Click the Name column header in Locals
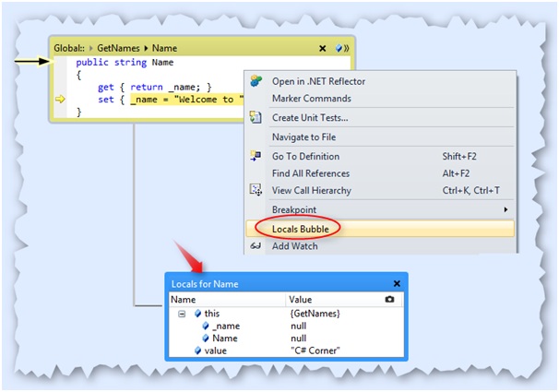 point(227,300)
